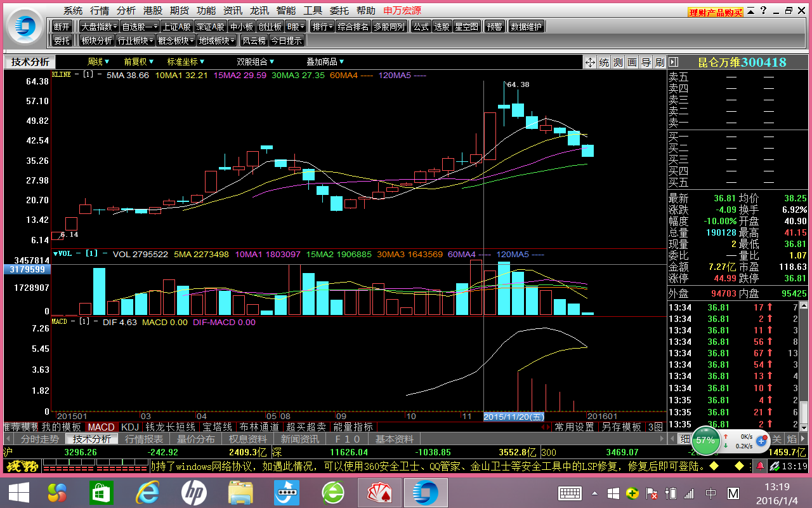
Task: Open HP icon in taskbar
Action: pyautogui.click(x=193, y=493)
